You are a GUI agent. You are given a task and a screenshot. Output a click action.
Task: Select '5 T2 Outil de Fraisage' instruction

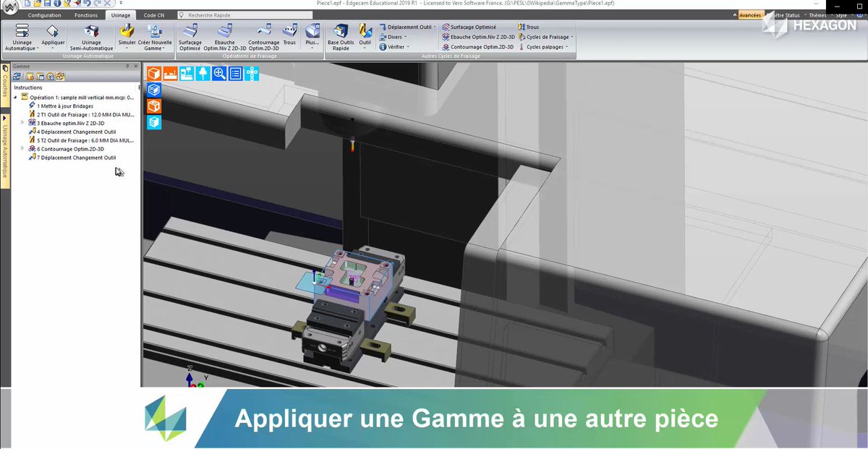pyautogui.click(x=81, y=140)
